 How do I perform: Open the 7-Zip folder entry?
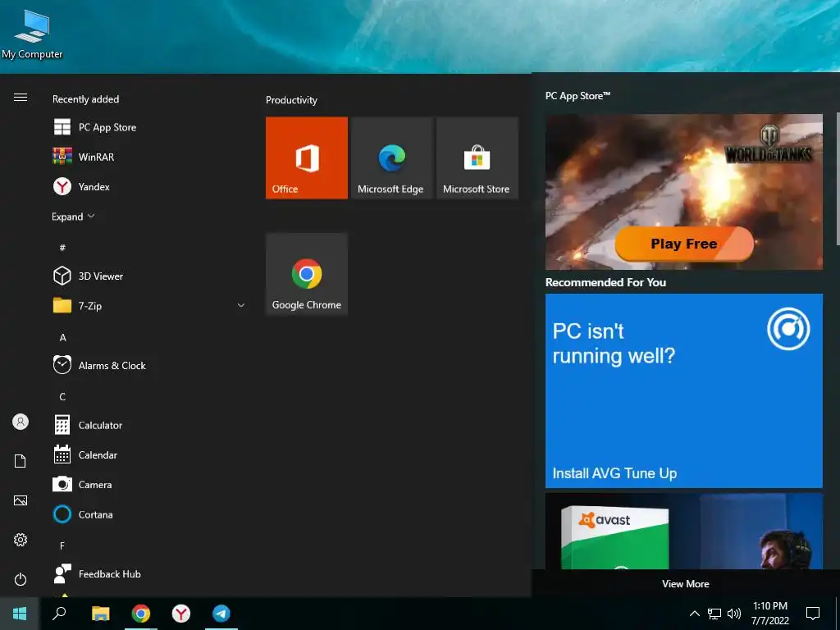(149, 306)
